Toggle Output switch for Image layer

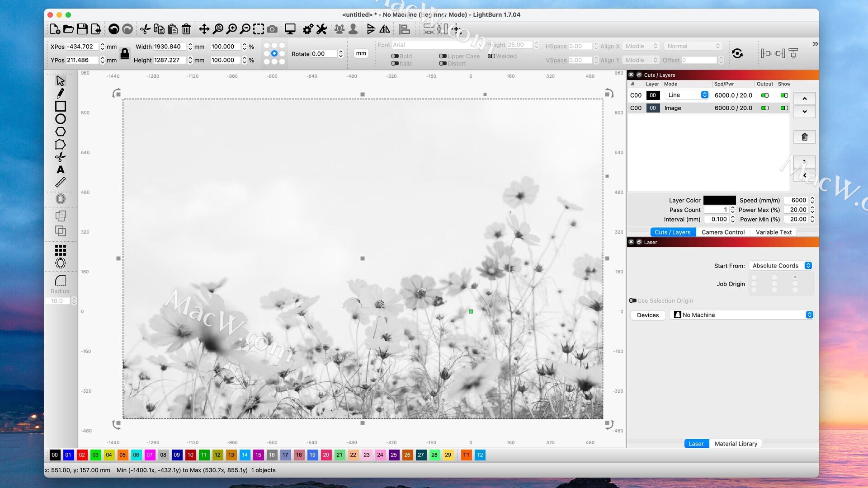coord(764,108)
